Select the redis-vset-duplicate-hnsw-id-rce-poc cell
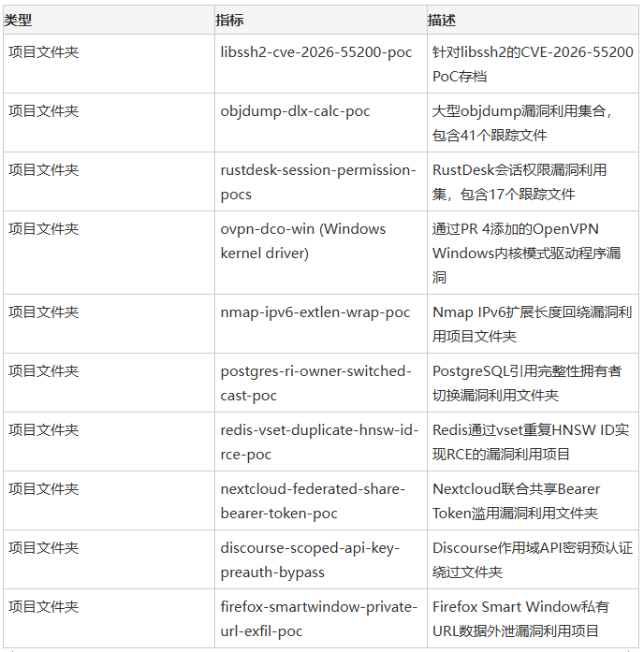644x652 pixels. pyautogui.click(x=321, y=442)
